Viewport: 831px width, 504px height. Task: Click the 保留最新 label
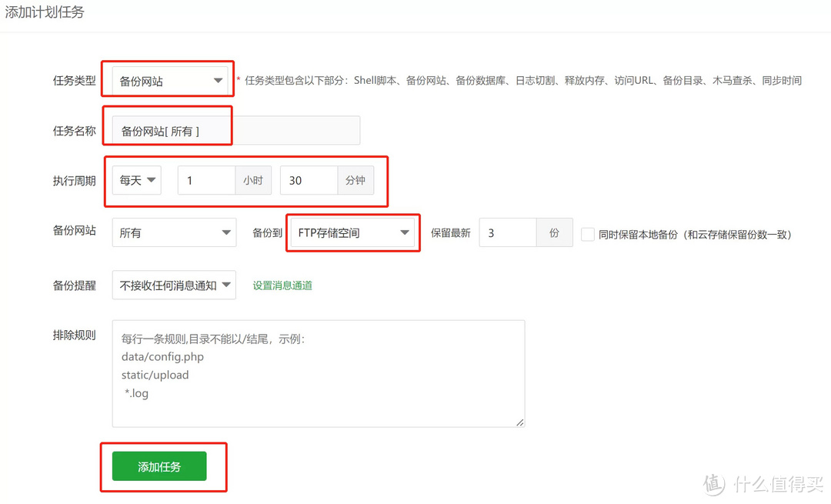(450, 233)
